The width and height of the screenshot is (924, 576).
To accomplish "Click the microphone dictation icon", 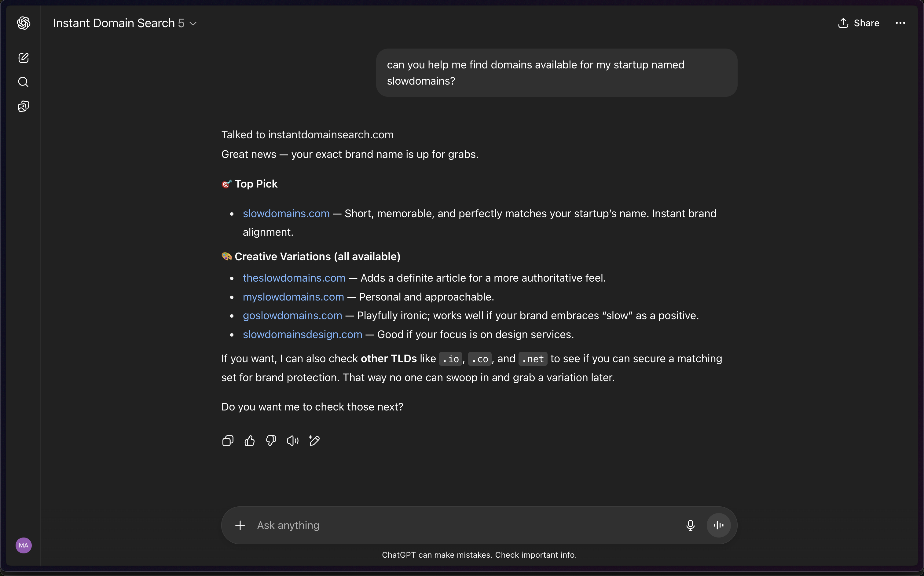I will pyautogui.click(x=691, y=525).
